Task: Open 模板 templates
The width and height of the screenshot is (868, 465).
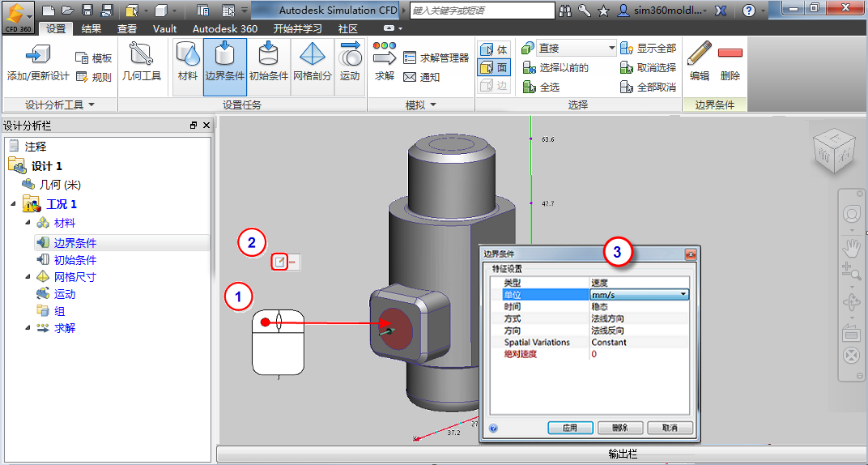Action: pos(94,58)
